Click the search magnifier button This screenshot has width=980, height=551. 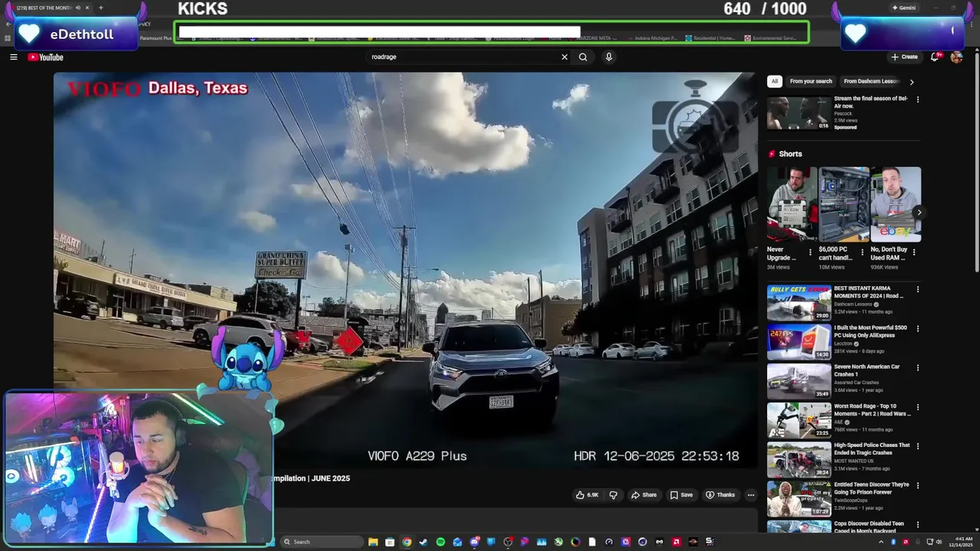[583, 57]
